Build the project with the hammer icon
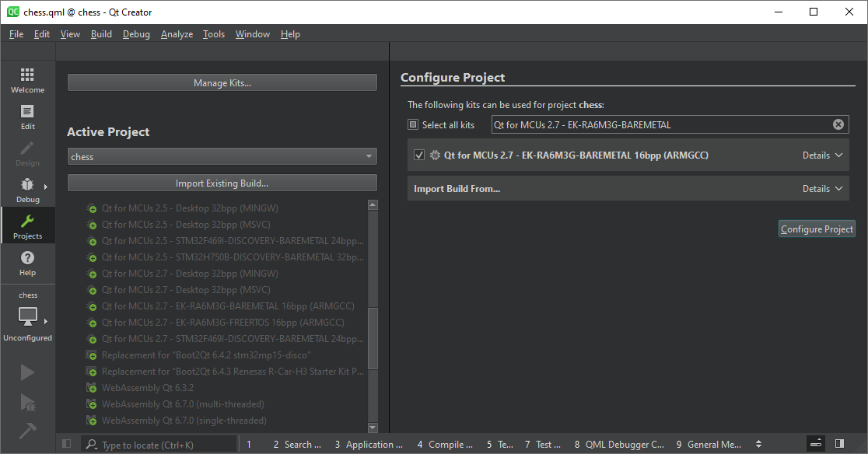The height and width of the screenshot is (454, 868). [27, 429]
